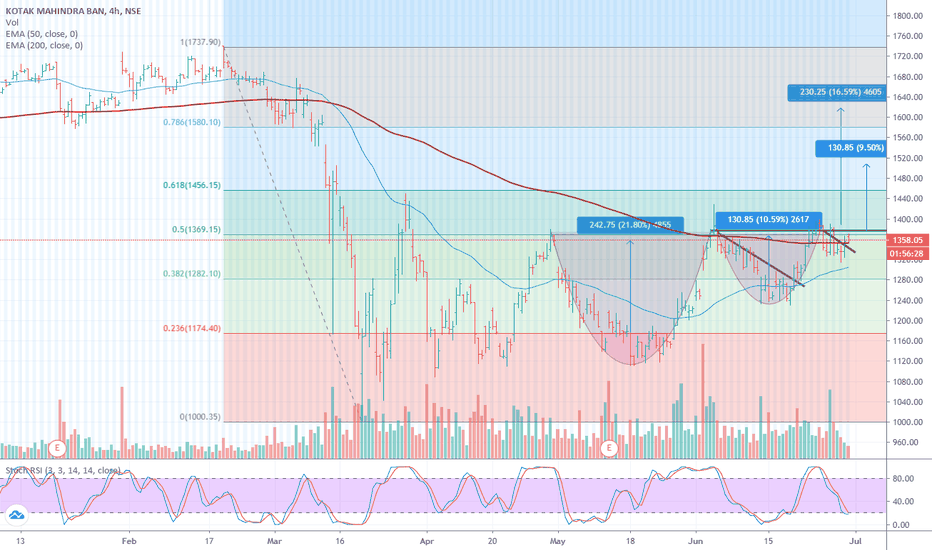Click the Fibonacci 0.382(1282.10) level label
Image resolution: width=932 pixels, height=550 pixels.
[x=192, y=274]
